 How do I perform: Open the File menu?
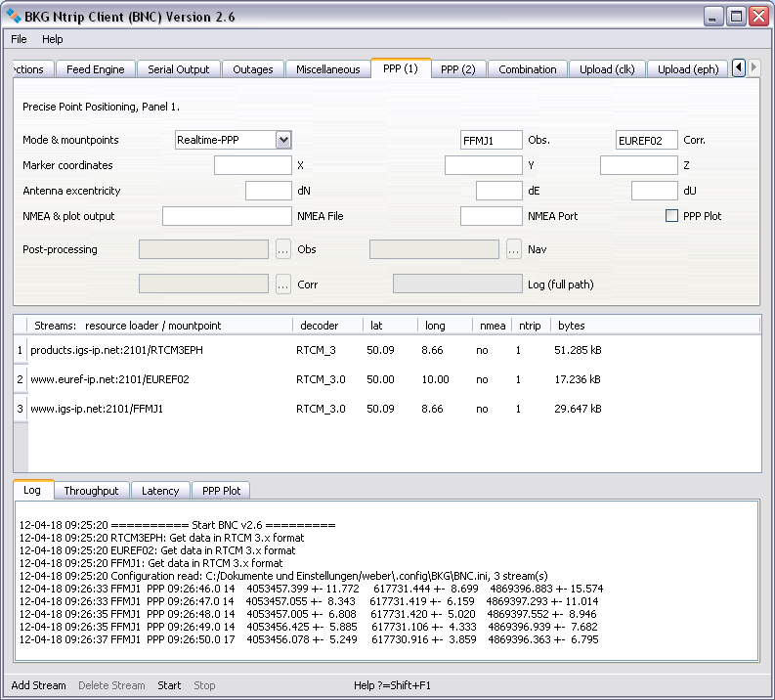(x=19, y=39)
